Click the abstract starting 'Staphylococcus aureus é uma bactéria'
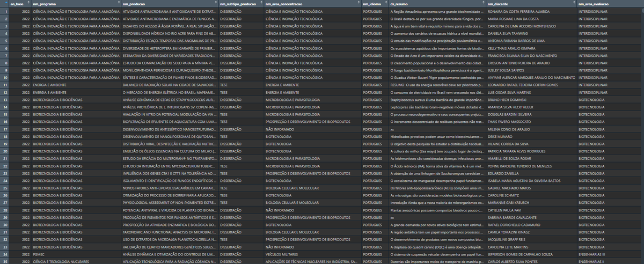The height and width of the screenshot is (264, 644). (436, 100)
